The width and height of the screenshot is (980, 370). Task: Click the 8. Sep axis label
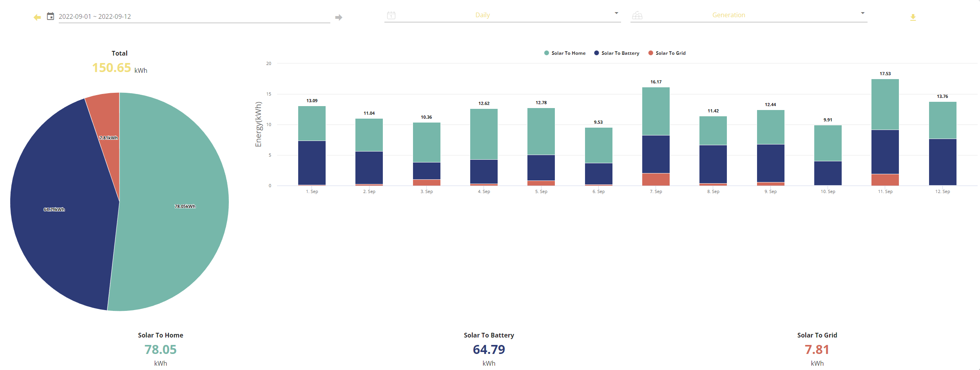pos(713,191)
